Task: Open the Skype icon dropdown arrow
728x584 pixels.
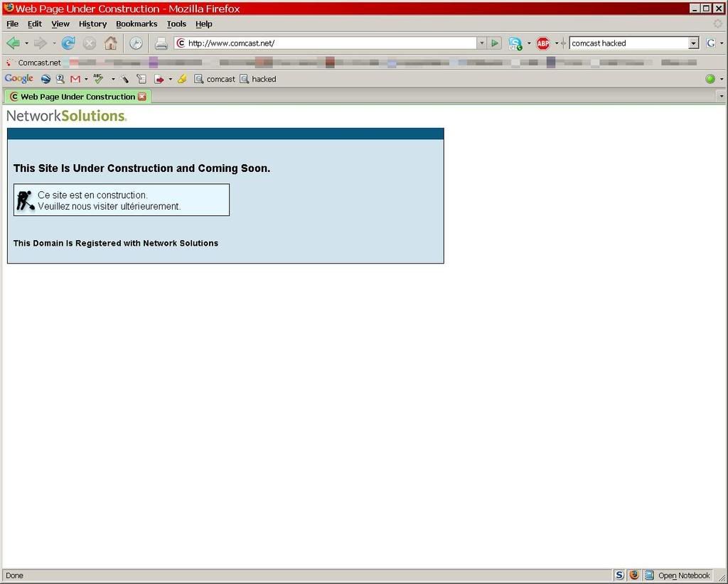Action: pyautogui.click(x=529, y=43)
